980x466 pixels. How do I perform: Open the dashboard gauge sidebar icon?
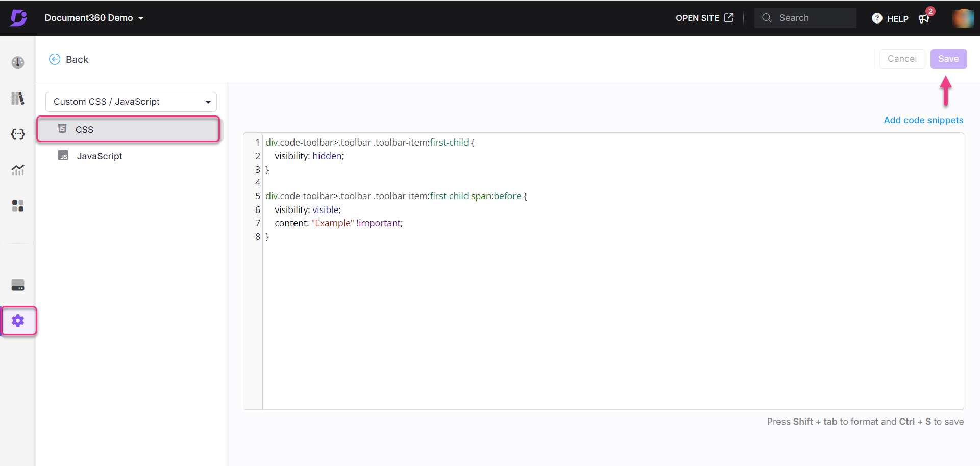click(x=18, y=62)
